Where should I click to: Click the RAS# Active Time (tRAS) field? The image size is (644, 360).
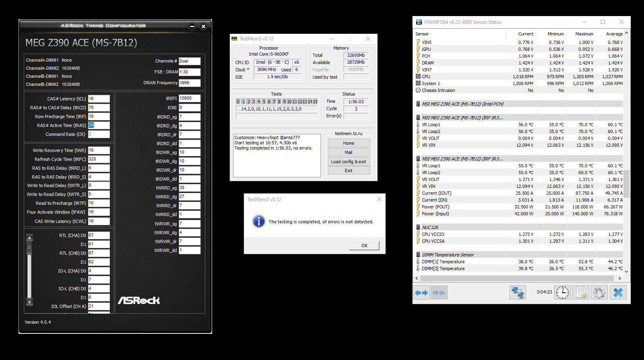[x=99, y=125]
